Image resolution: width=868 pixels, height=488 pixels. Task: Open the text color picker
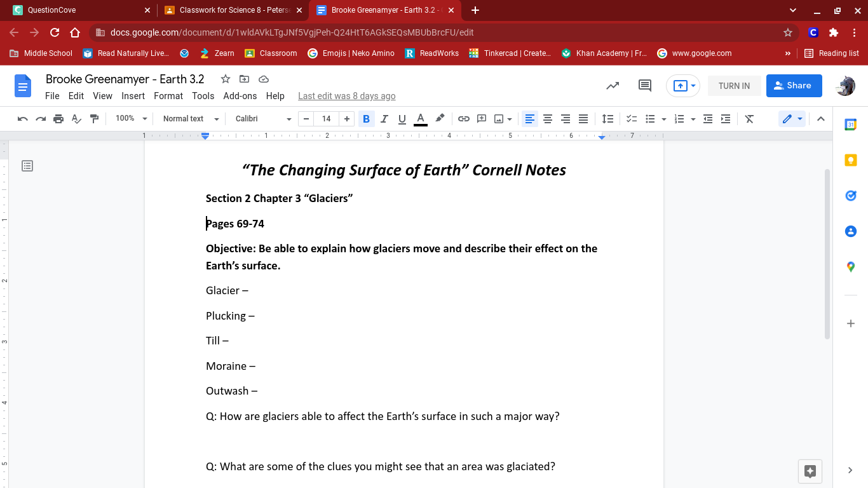[420, 119]
